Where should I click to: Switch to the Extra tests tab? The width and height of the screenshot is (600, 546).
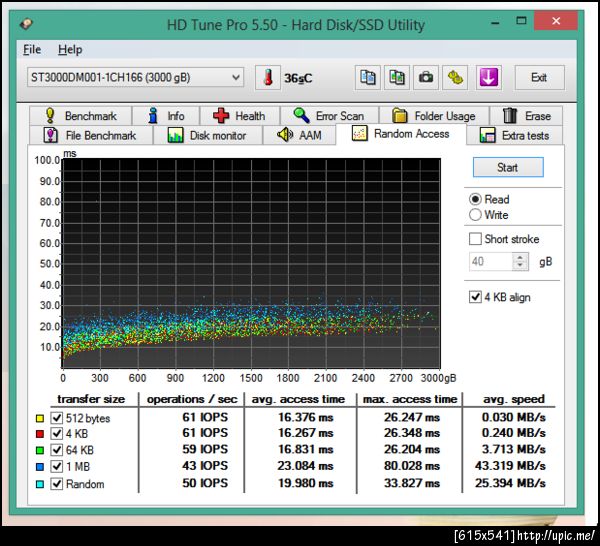point(514,135)
